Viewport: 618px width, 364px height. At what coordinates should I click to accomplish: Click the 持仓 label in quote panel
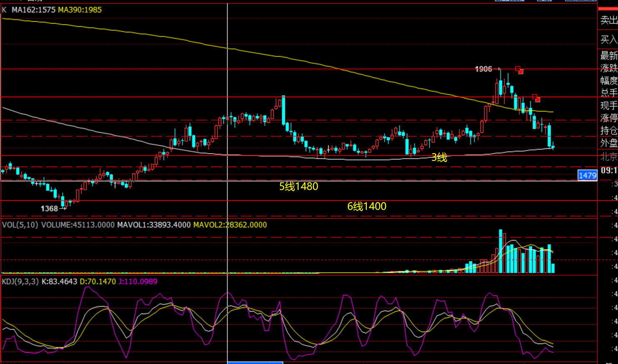tap(609, 130)
